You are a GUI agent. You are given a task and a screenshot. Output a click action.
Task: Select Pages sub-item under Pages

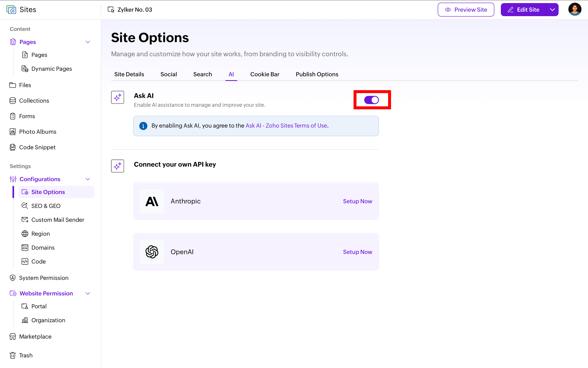(x=35, y=55)
